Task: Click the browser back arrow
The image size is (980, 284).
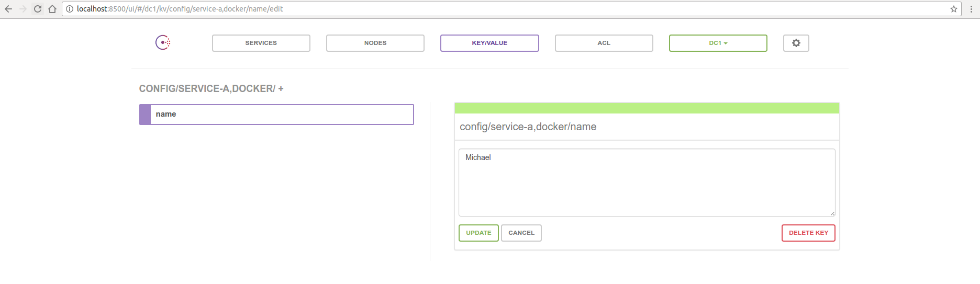Action: coord(8,9)
